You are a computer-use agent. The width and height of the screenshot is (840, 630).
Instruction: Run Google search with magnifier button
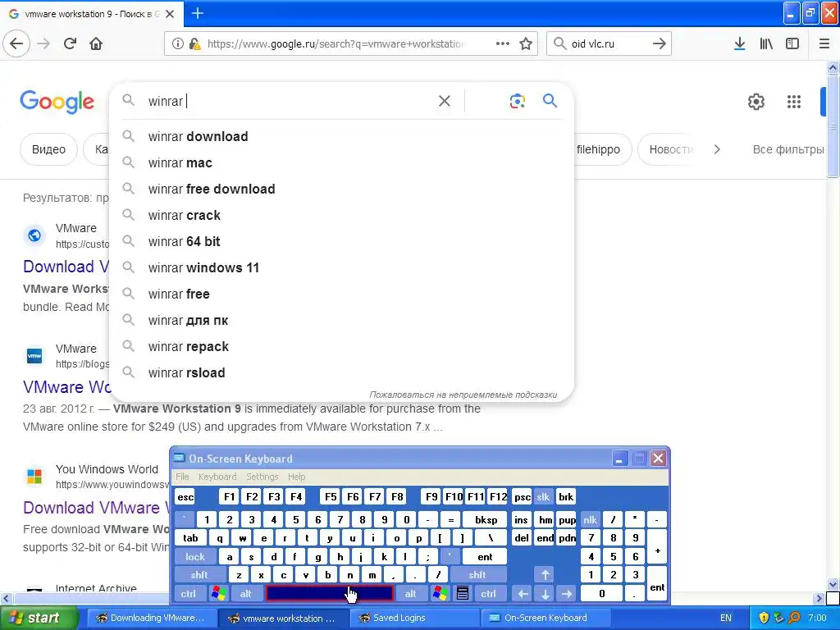point(550,100)
